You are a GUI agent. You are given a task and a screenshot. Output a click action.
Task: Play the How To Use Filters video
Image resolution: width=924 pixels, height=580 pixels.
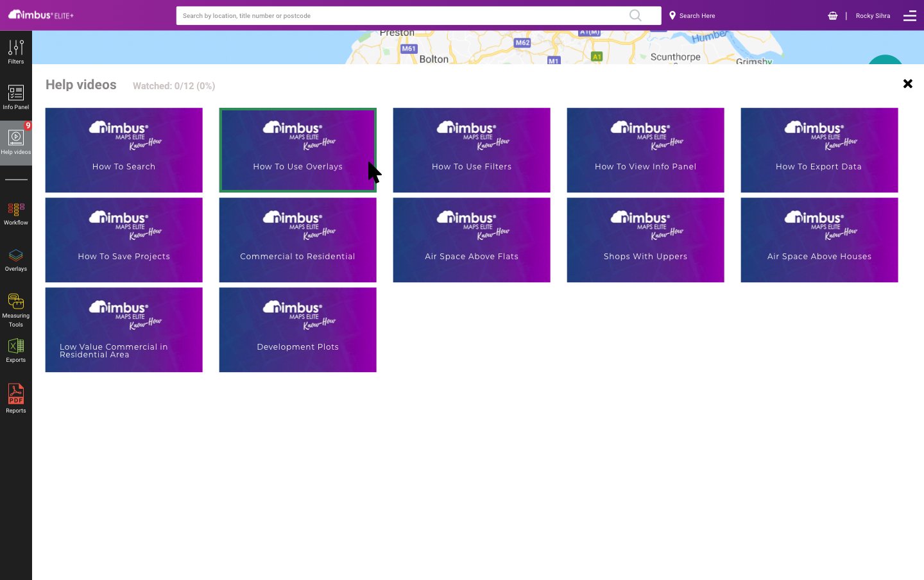pyautogui.click(x=472, y=150)
